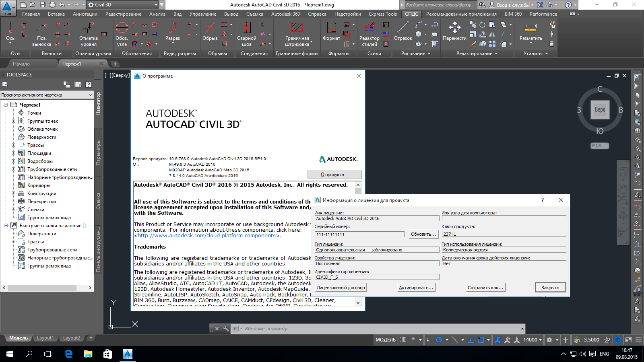Pick the Обоз. узла node marker tool

click(x=122, y=34)
